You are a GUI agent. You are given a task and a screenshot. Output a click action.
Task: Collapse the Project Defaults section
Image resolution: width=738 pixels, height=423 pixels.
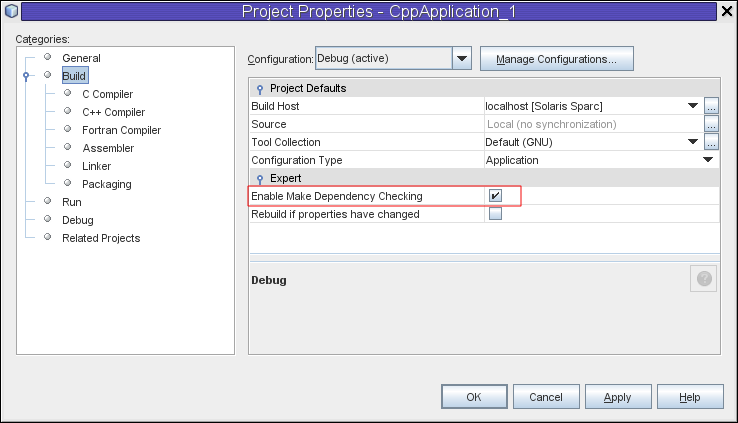260,89
